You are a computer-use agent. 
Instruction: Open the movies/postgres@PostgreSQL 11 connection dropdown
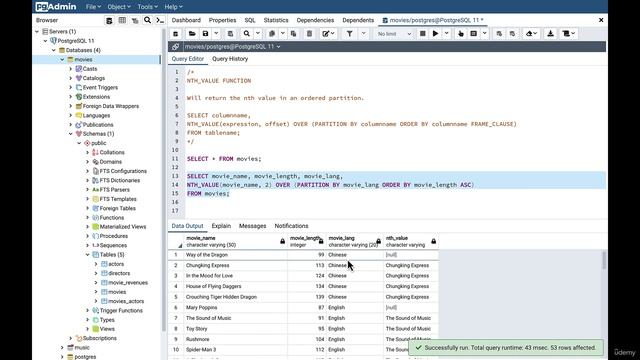click(x=233, y=47)
